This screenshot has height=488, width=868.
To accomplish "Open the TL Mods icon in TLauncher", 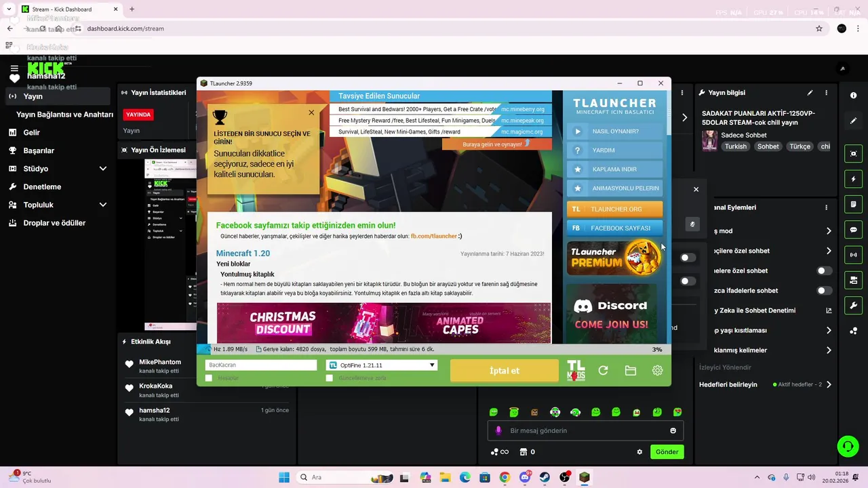I will [x=576, y=371].
